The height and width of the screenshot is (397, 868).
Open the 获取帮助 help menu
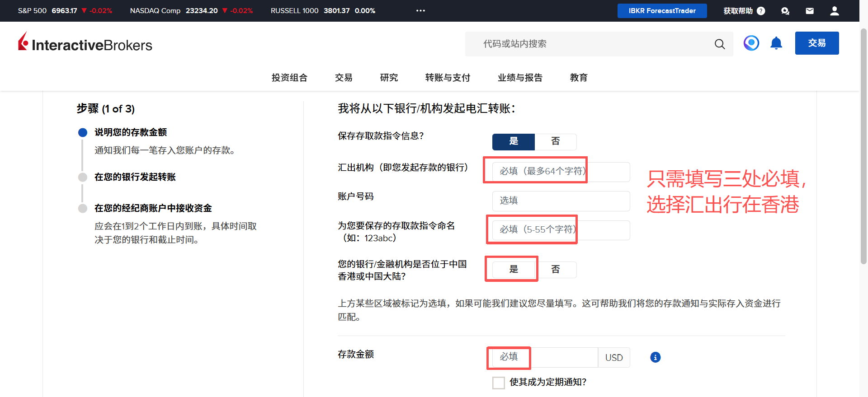pyautogui.click(x=744, y=11)
